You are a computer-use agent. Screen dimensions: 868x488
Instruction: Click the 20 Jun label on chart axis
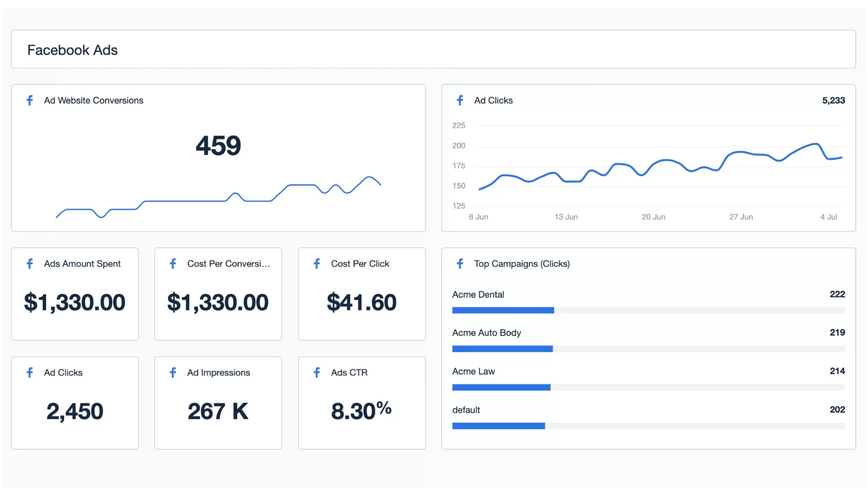[x=653, y=217]
